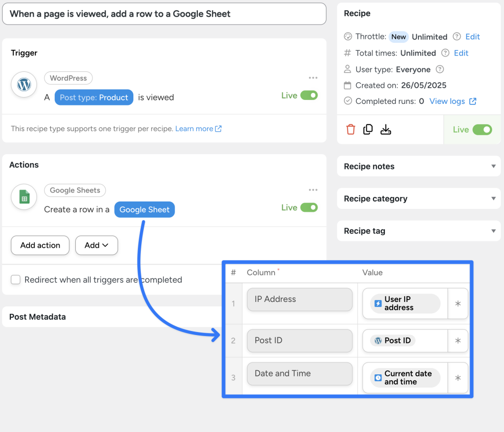The height and width of the screenshot is (432, 504).
Task: Open the Add dropdown under Actions
Action: coord(96,245)
